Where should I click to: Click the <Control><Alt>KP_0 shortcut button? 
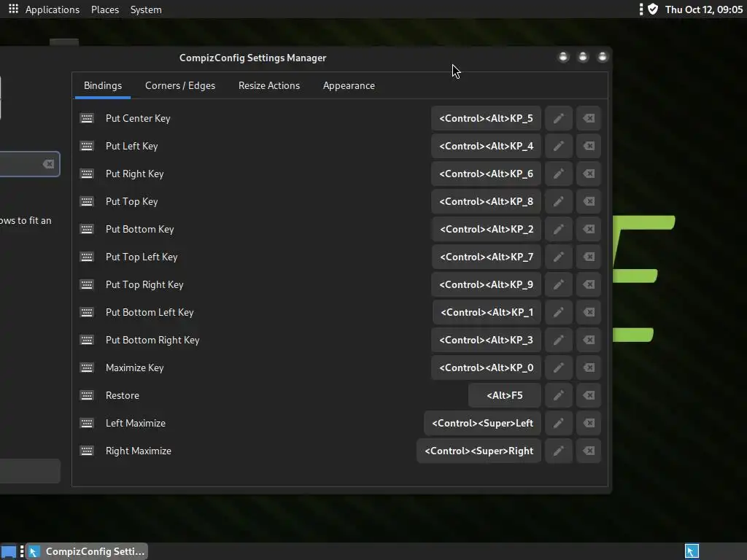(x=486, y=367)
